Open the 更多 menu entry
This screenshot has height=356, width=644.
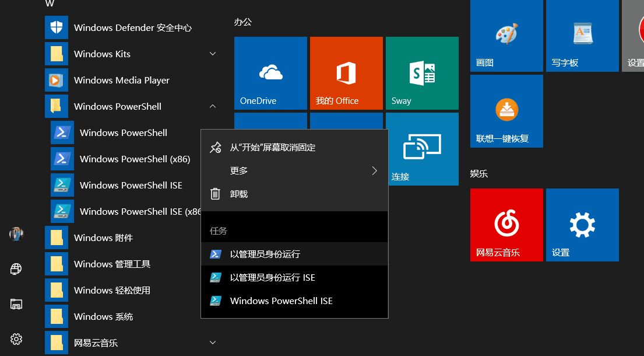[x=294, y=170]
